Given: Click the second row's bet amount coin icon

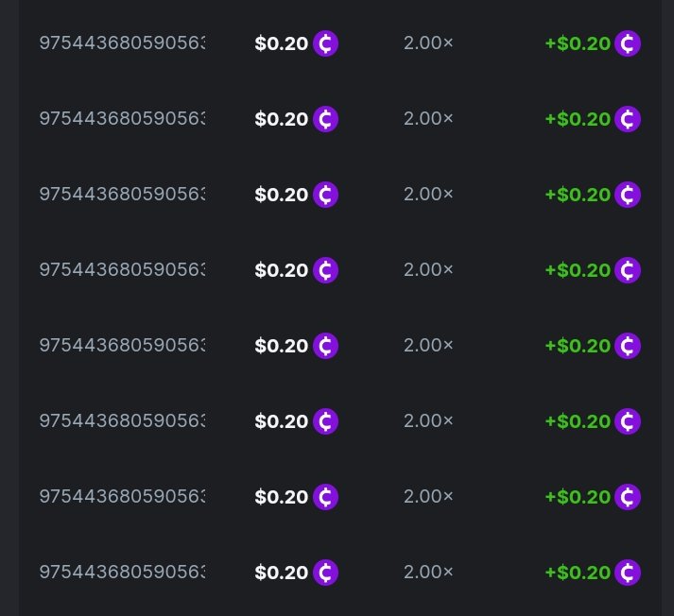Looking at the screenshot, I should coord(326,119).
